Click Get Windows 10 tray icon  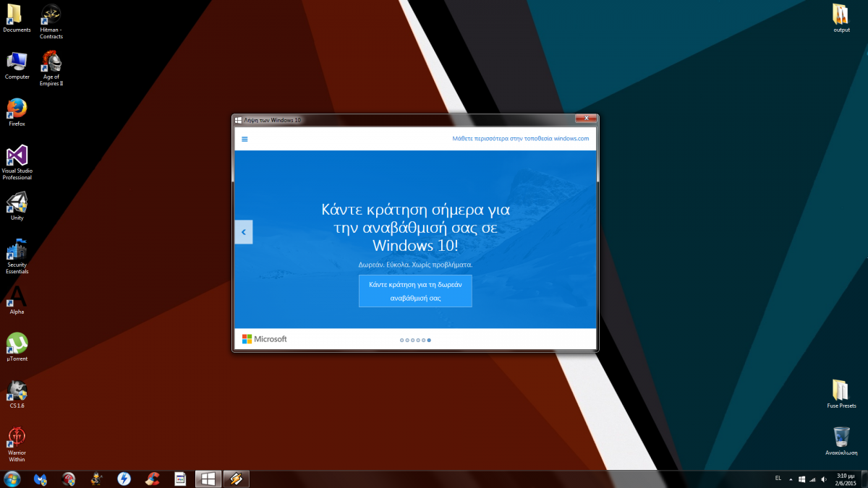802,479
